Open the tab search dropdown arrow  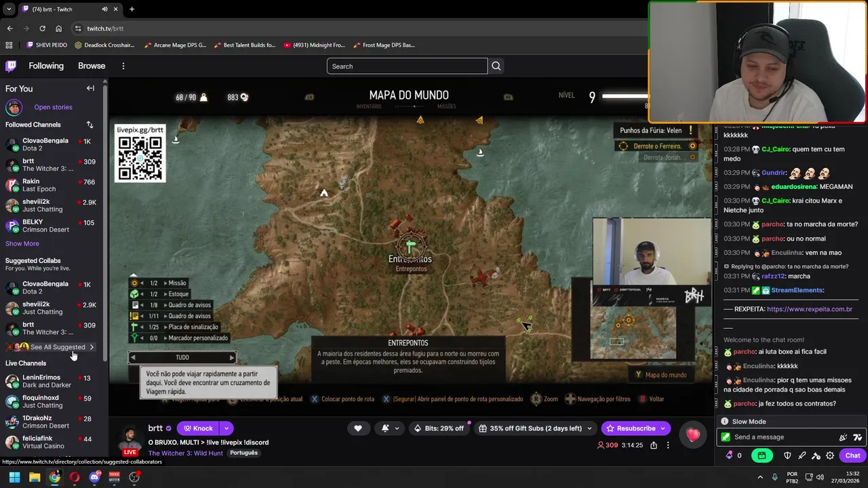click(x=9, y=9)
